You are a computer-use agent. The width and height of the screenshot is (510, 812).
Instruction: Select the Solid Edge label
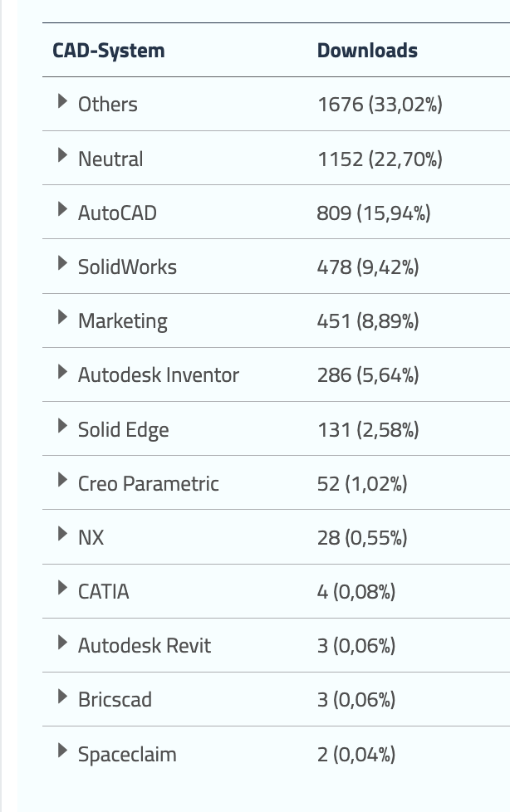pos(124,430)
